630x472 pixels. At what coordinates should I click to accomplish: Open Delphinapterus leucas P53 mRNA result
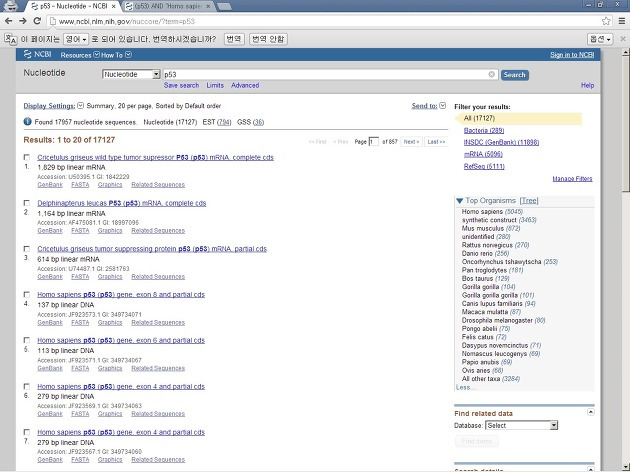pyautogui.click(x=122, y=203)
